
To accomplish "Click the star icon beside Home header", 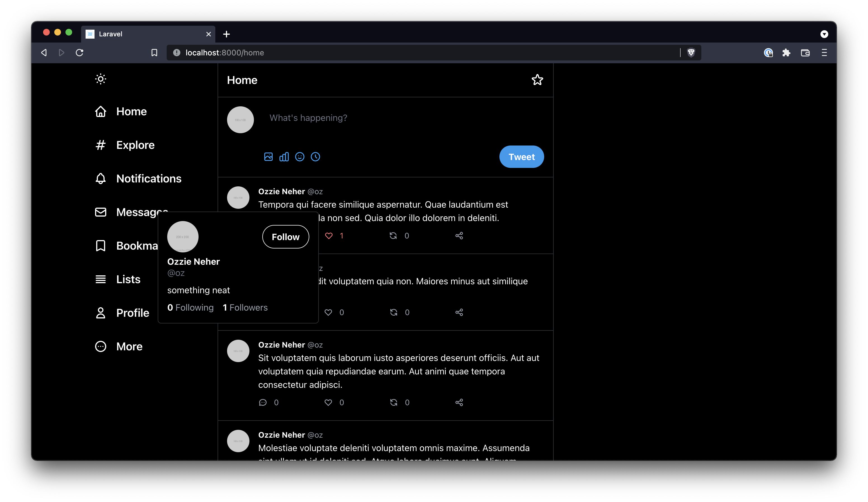I will tap(537, 80).
